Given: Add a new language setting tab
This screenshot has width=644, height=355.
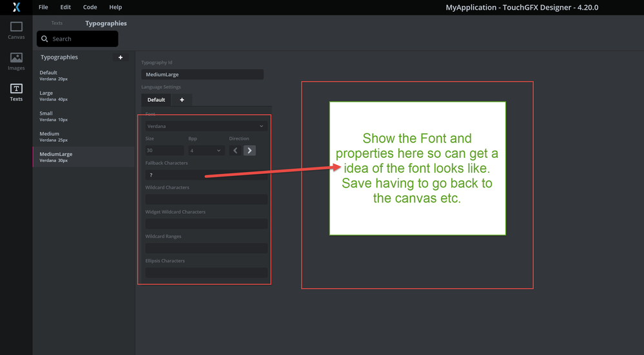Looking at the screenshot, I should [x=182, y=100].
